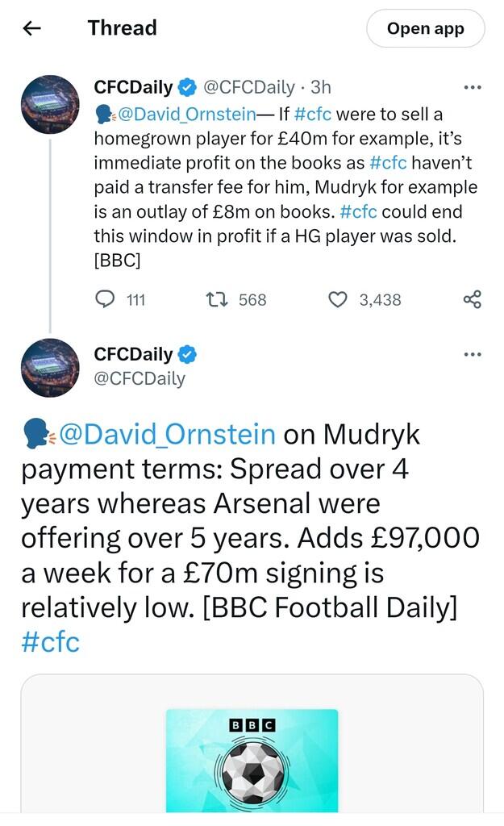Tap the 3h timestamp on first tweet
This screenshot has width=504, height=826.
pyautogui.click(x=321, y=88)
